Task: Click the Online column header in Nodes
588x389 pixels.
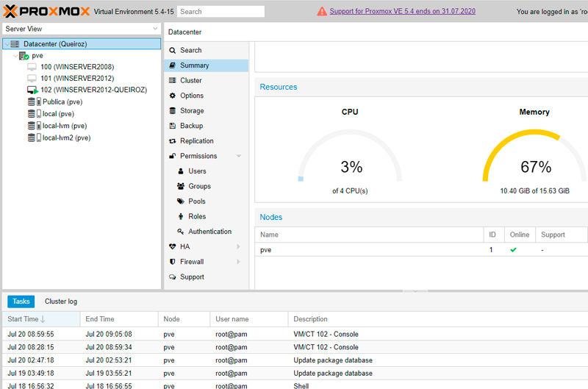Action: pos(520,235)
